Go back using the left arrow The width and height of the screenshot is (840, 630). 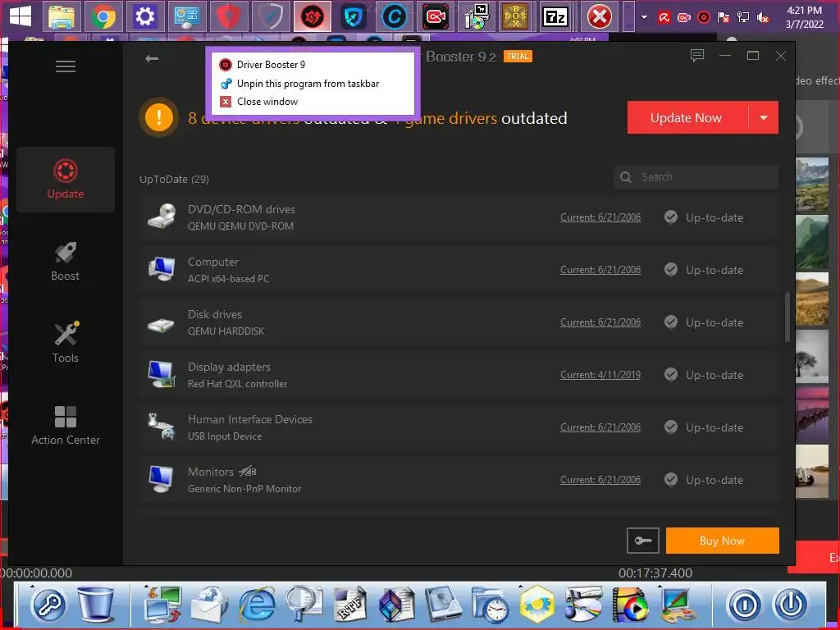coord(152,58)
